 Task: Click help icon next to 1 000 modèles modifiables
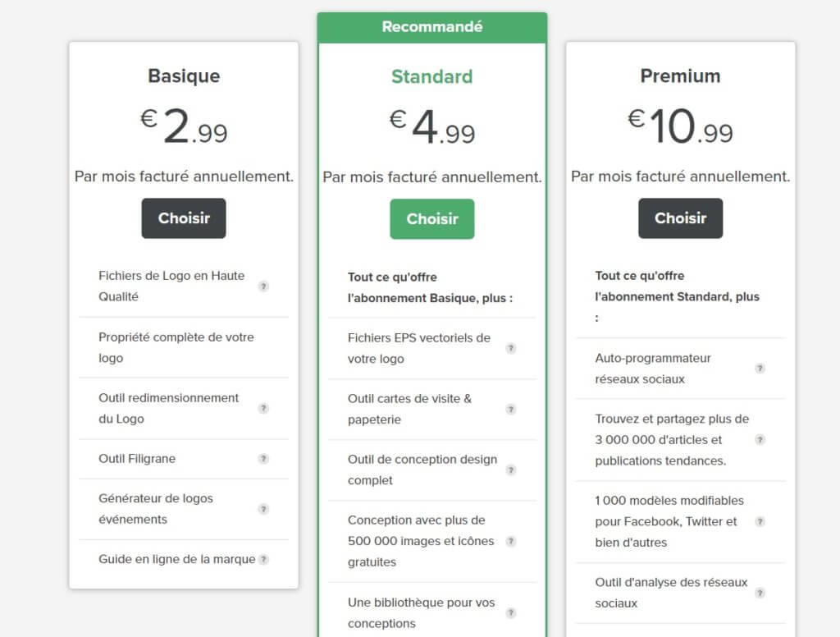[760, 521]
